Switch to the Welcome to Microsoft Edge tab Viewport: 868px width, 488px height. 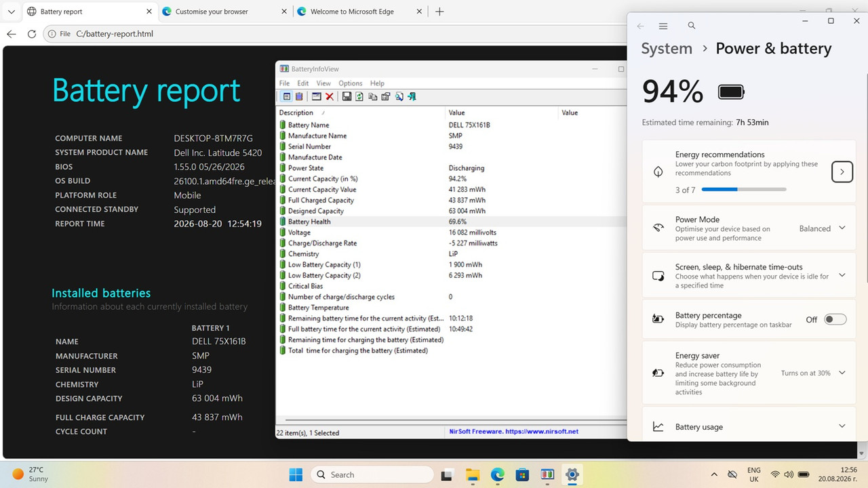[x=359, y=12]
